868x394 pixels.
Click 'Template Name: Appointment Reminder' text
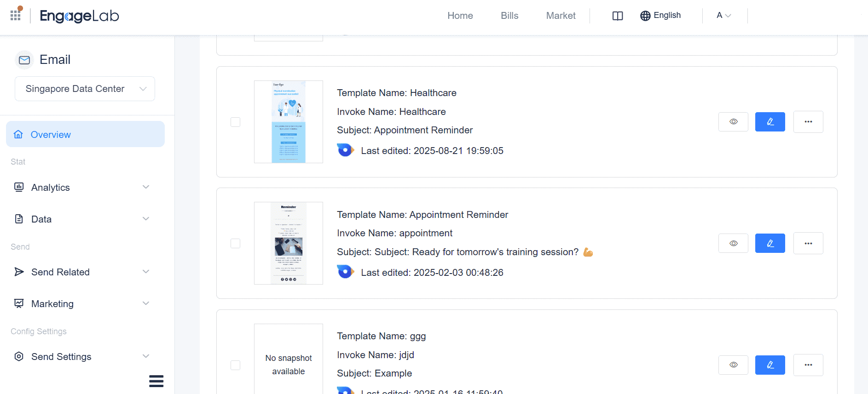tap(422, 215)
